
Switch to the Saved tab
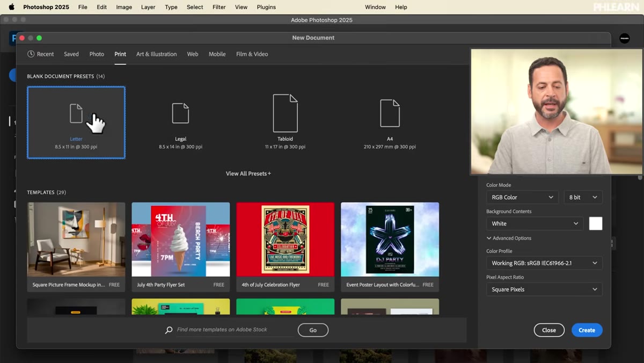[x=71, y=54]
